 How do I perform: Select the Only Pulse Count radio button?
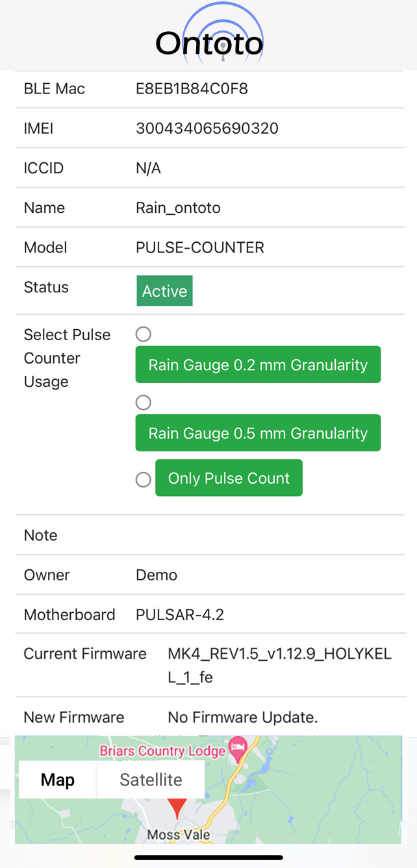coord(143,480)
